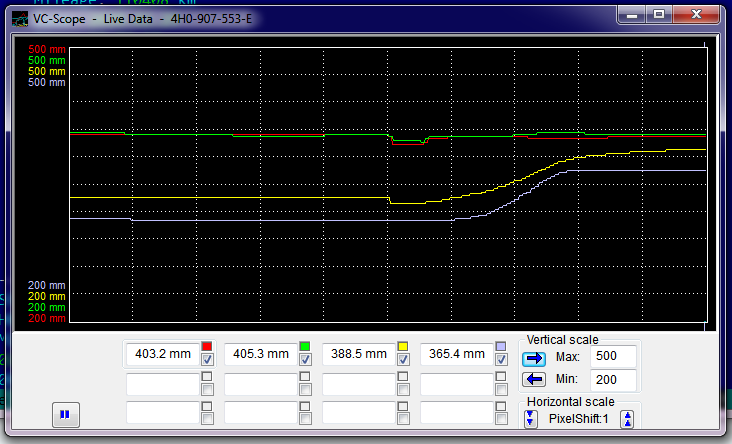Viewport: 732px width, 444px height.
Task: Click the vertical scale Min field
Action: 613,379
